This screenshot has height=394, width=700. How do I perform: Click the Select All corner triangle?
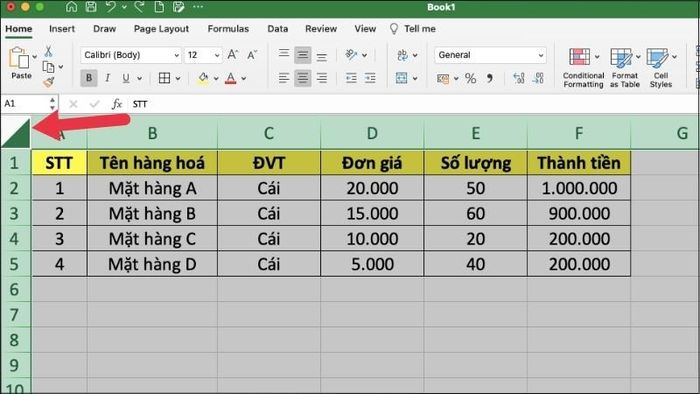pos(16,133)
